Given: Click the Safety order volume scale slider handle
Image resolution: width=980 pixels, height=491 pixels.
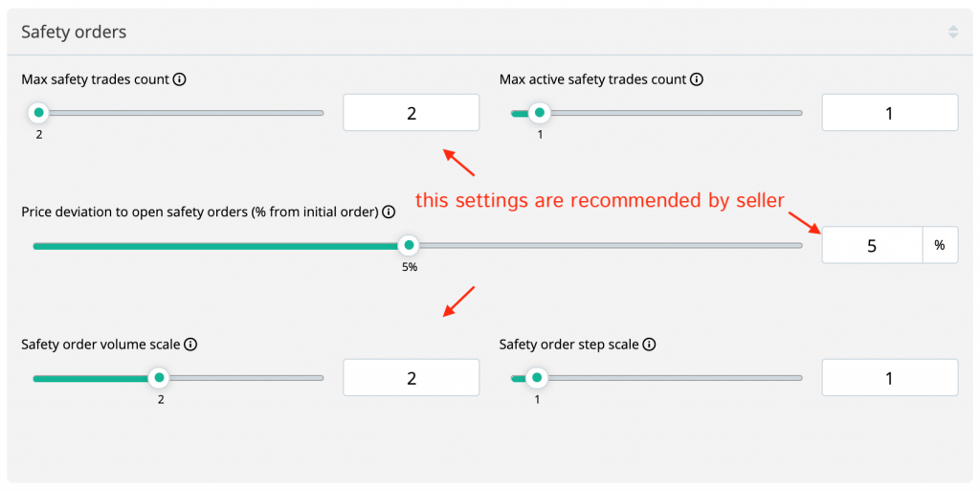Looking at the screenshot, I should [x=160, y=378].
